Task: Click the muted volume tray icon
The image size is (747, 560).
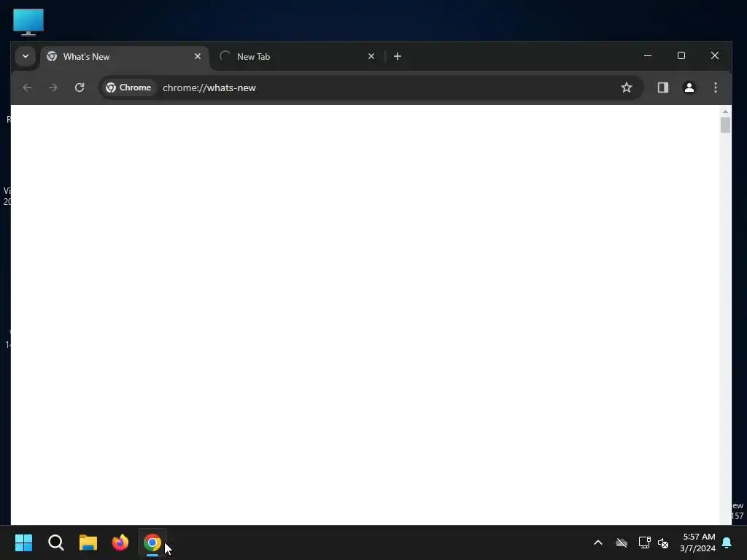Action: coord(663,542)
